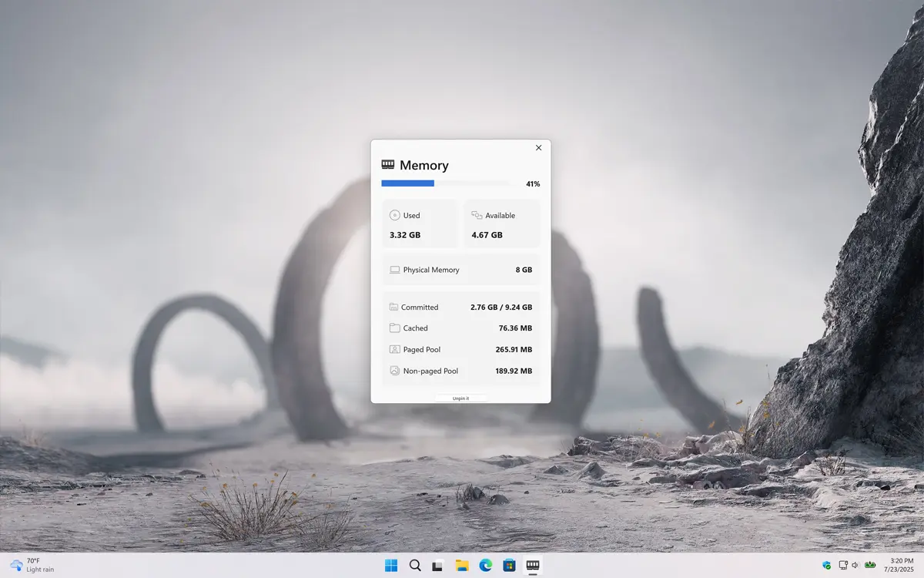The width and height of the screenshot is (924, 578).
Task: Click the folder icon next to Cached
Action: [x=395, y=328]
